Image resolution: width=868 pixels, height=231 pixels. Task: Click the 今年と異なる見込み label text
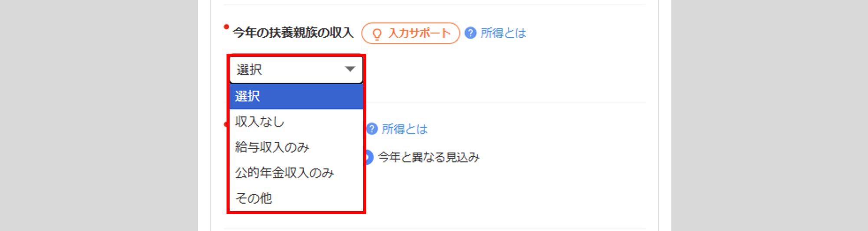pos(429,157)
